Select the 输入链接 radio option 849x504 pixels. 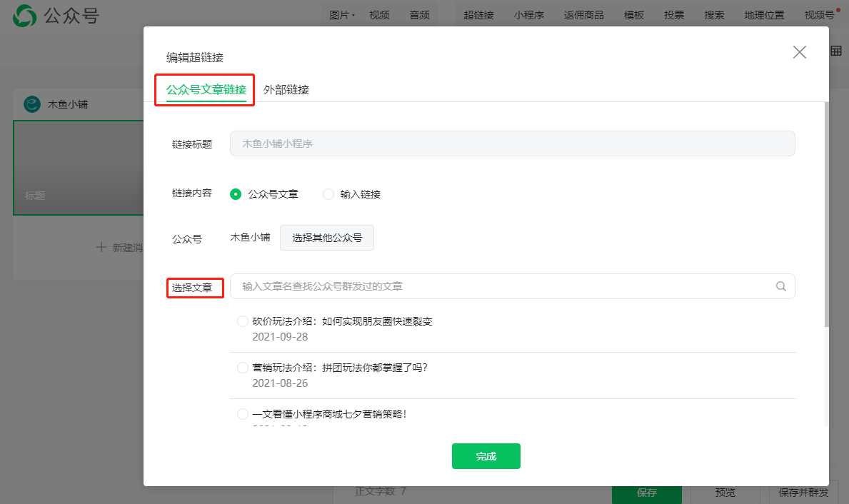tap(328, 194)
